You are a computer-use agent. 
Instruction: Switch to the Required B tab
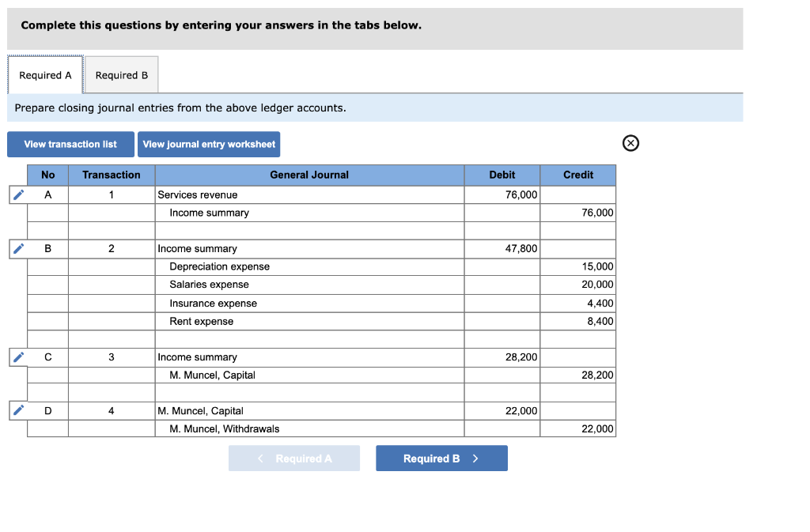[x=121, y=74]
